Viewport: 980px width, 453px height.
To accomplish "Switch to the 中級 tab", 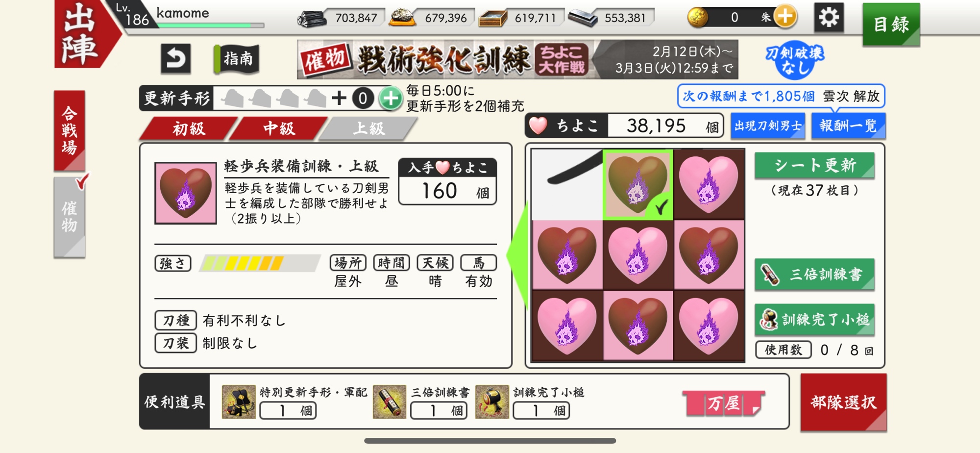I will pos(279,129).
